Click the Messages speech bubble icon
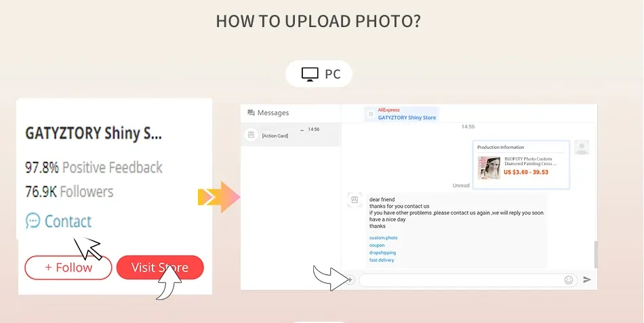This screenshot has width=644, height=323. pos(251,113)
